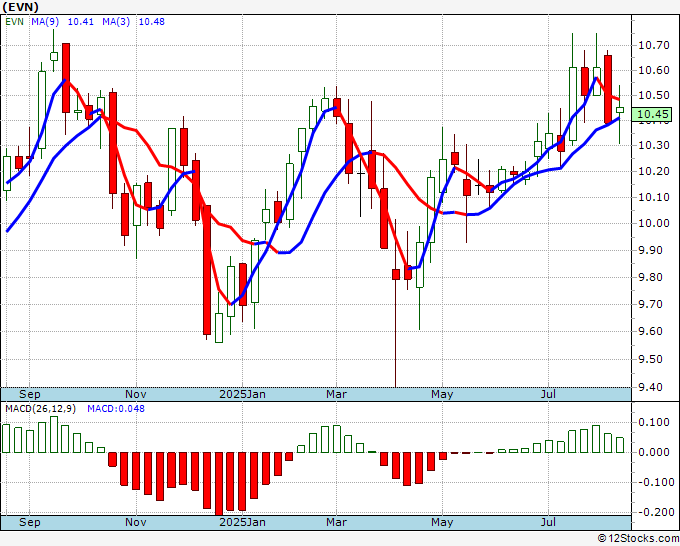680x546 pixels.
Task: Click the 10.50 price axis label
Action: [x=654, y=95]
